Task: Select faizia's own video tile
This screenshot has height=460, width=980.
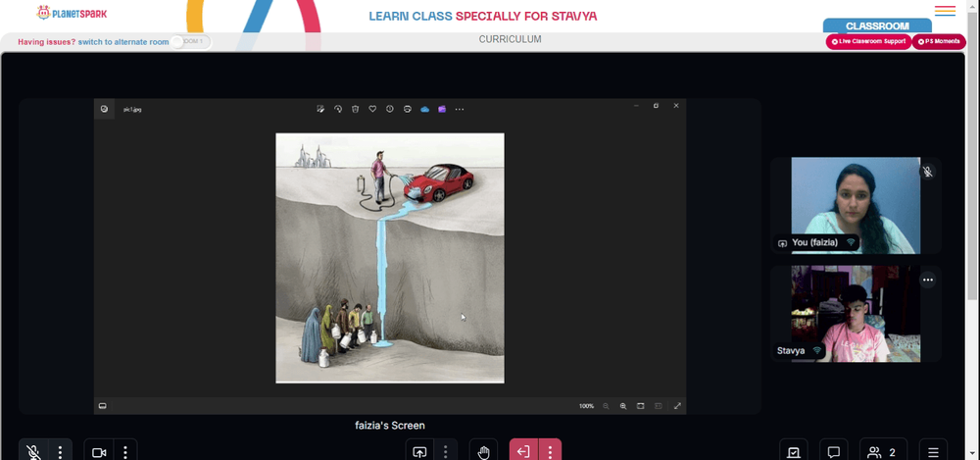Action: [x=856, y=205]
